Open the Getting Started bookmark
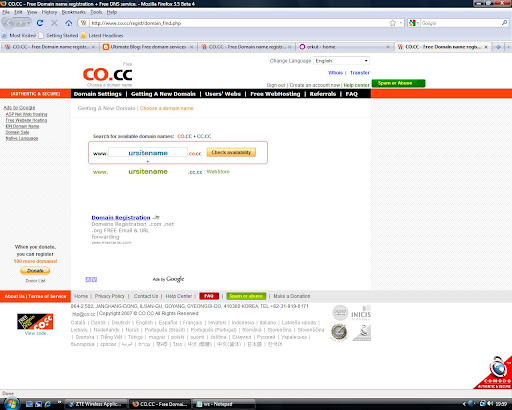 pyautogui.click(x=58, y=35)
